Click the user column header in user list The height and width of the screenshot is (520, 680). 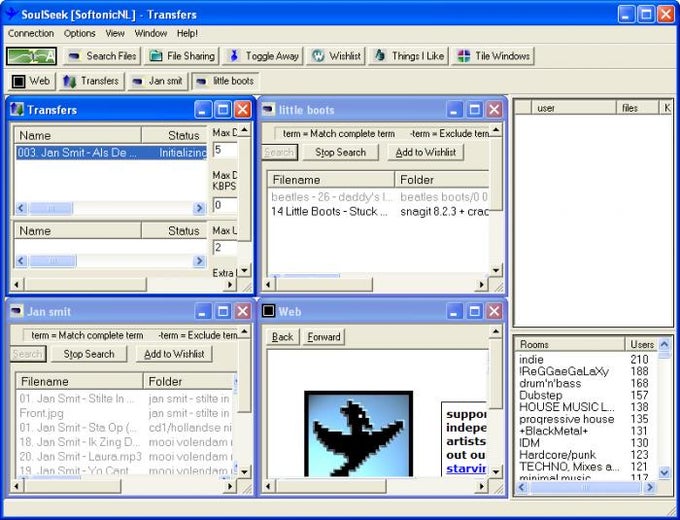[574, 108]
